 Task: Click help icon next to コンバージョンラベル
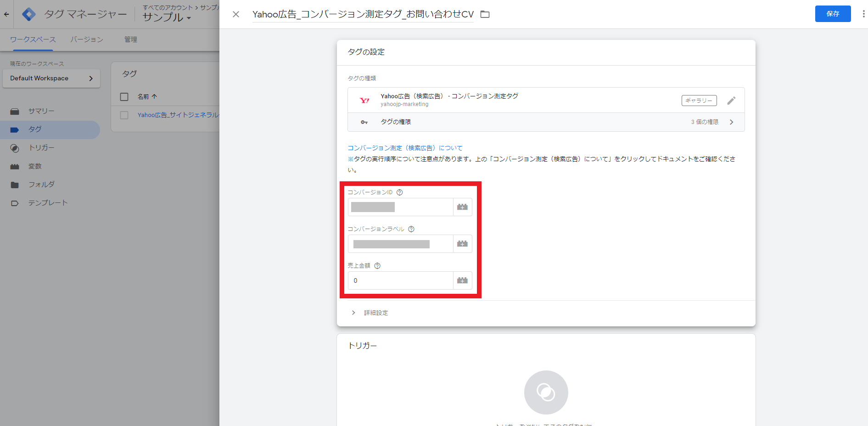coord(411,229)
